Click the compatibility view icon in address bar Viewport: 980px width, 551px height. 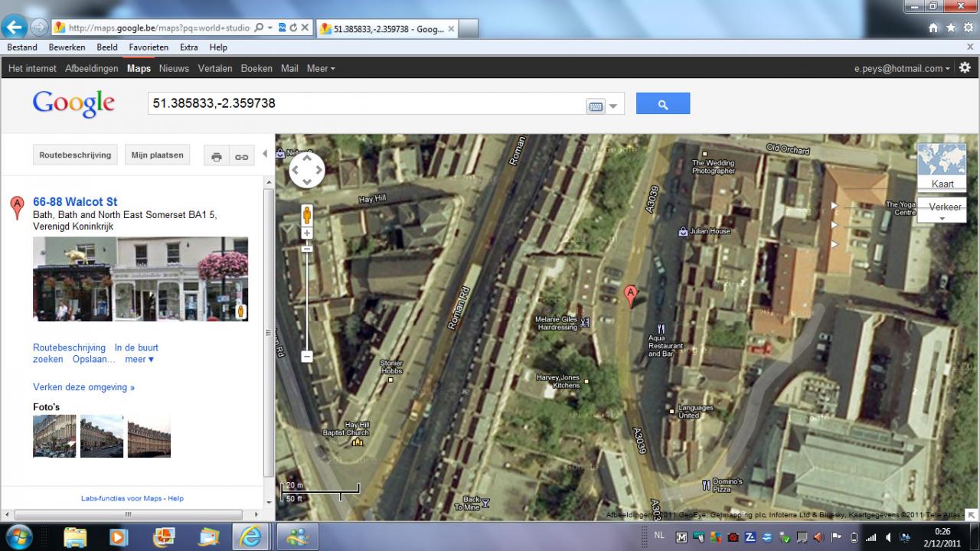point(282,28)
